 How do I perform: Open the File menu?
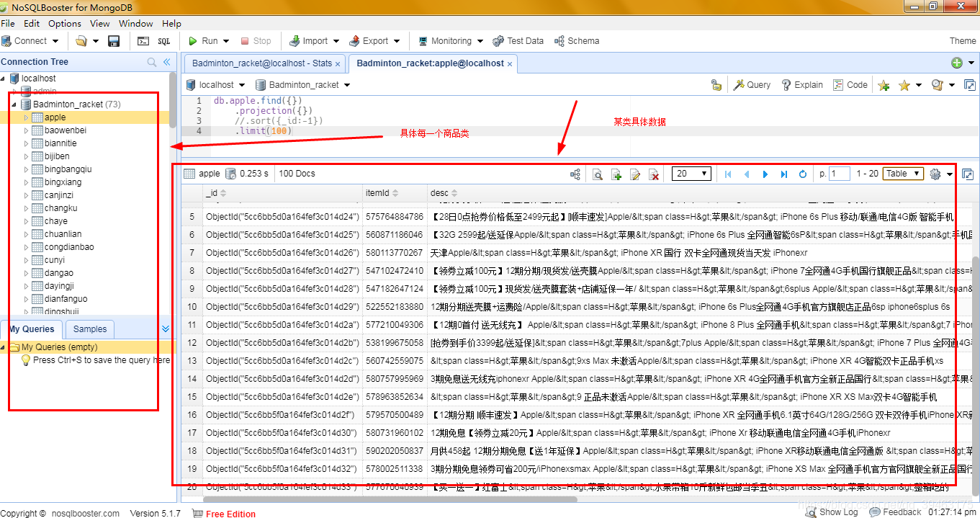coord(8,23)
